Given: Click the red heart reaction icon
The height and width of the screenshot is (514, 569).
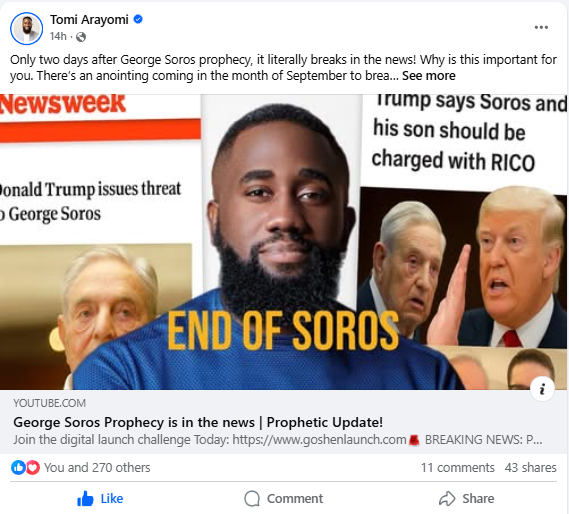Looking at the screenshot, I should [x=33, y=468].
